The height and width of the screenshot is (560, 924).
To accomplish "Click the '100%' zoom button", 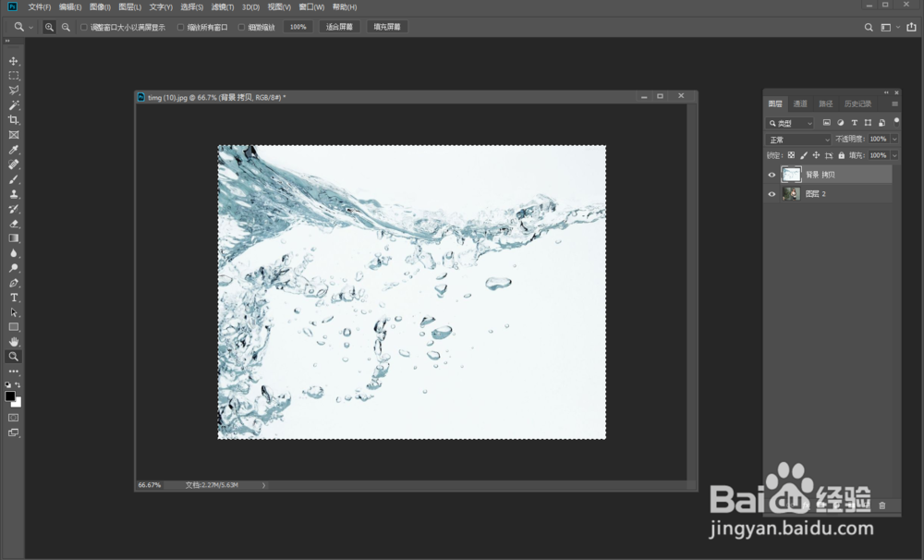I will tap(298, 27).
